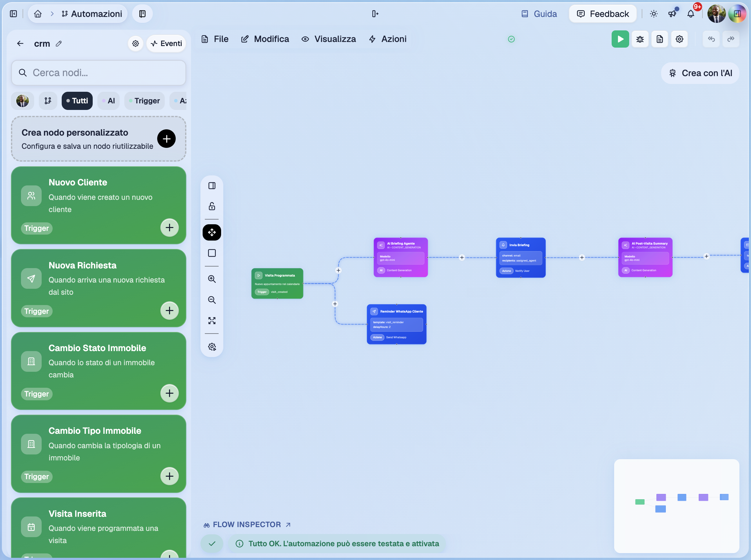The width and height of the screenshot is (751, 560).
Task: Toggle the left sidebar panel icon
Action: [13, 13]
